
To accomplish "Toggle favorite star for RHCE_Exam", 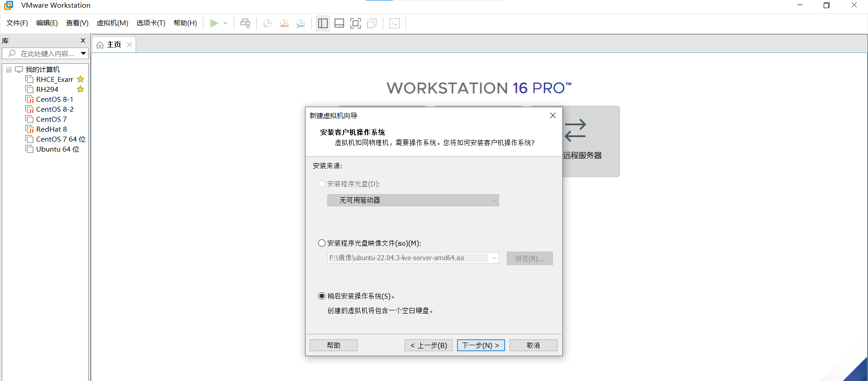I will (80, 79).
